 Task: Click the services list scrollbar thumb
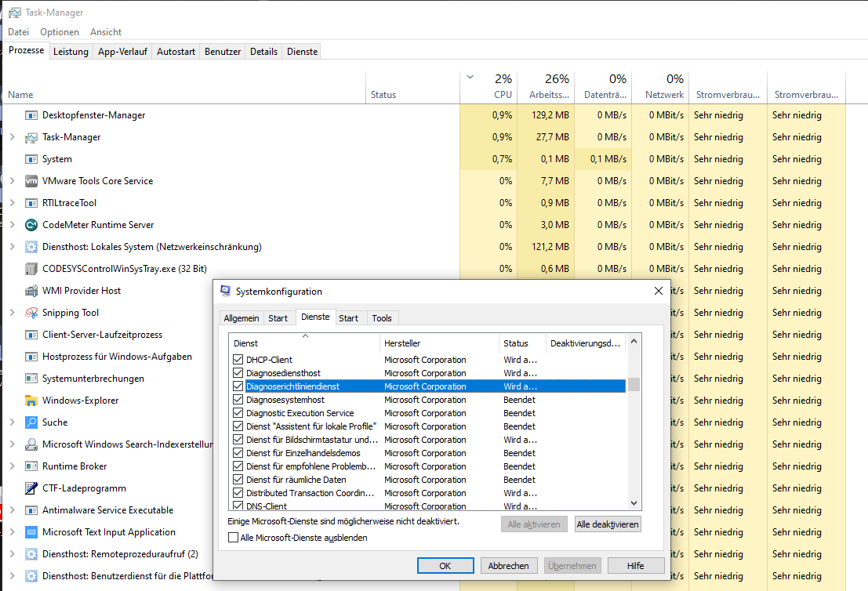click(634, 384)
